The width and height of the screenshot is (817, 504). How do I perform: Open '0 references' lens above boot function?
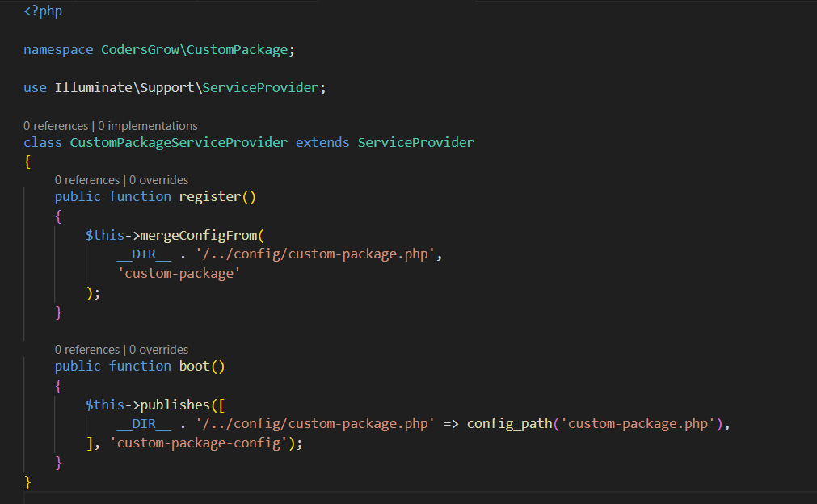tap(87, 350)
